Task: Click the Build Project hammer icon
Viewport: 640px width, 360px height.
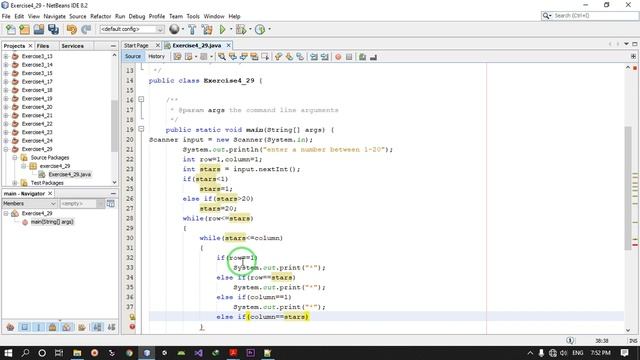Action: pos(192,29)
